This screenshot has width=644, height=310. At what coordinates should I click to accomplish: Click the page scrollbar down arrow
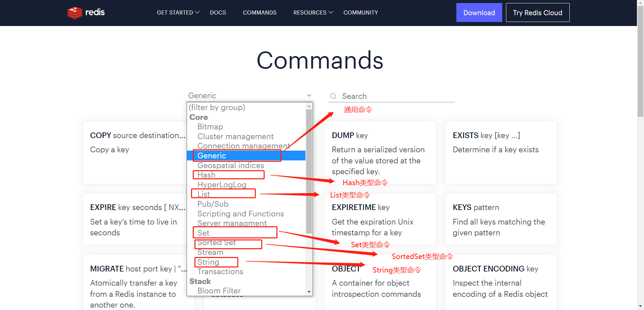640,307
